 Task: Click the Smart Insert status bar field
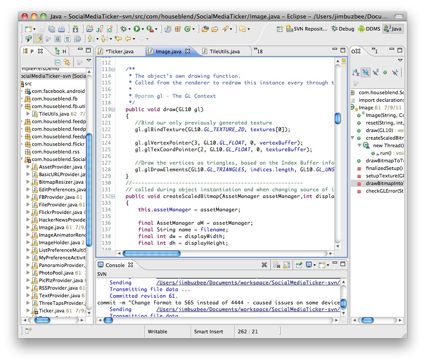tap(208, 331)
